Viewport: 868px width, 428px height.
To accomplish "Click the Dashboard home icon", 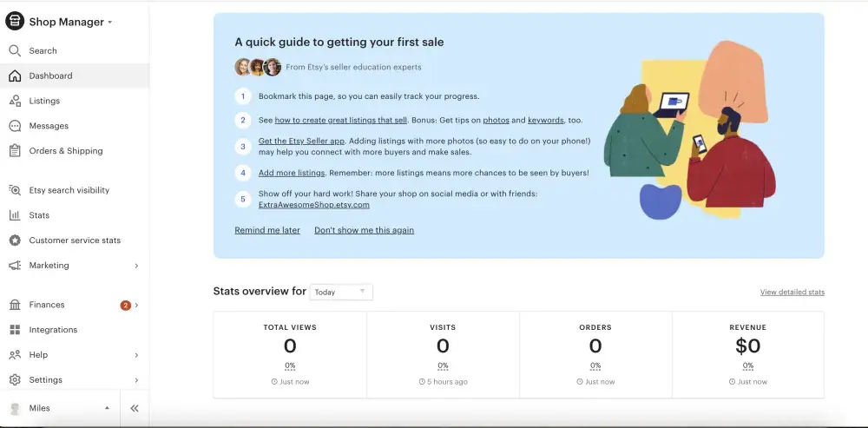I will click(x=15, y=76).
